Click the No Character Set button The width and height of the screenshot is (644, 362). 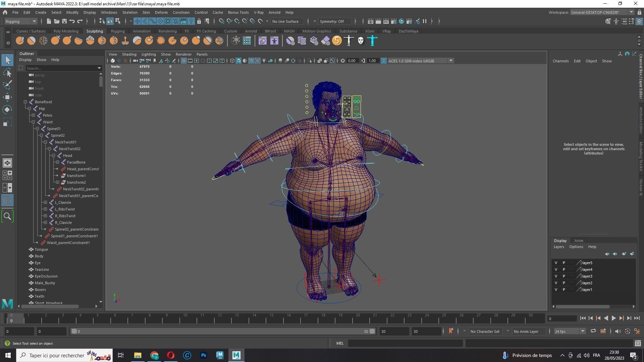tap(485, 331)
